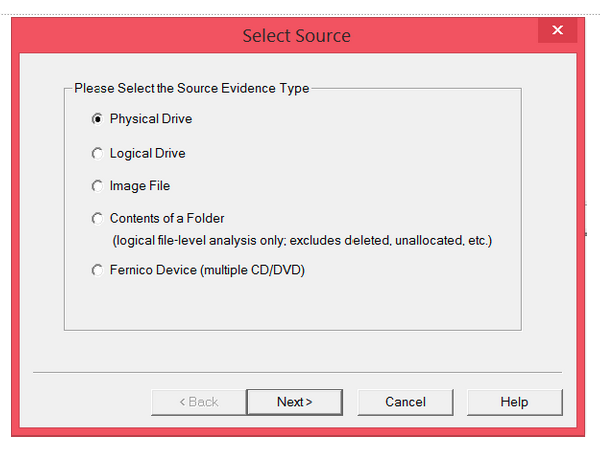Click the logical file-level analysis note text
Screen dimensions: 600x454
(x=301, y=241)
